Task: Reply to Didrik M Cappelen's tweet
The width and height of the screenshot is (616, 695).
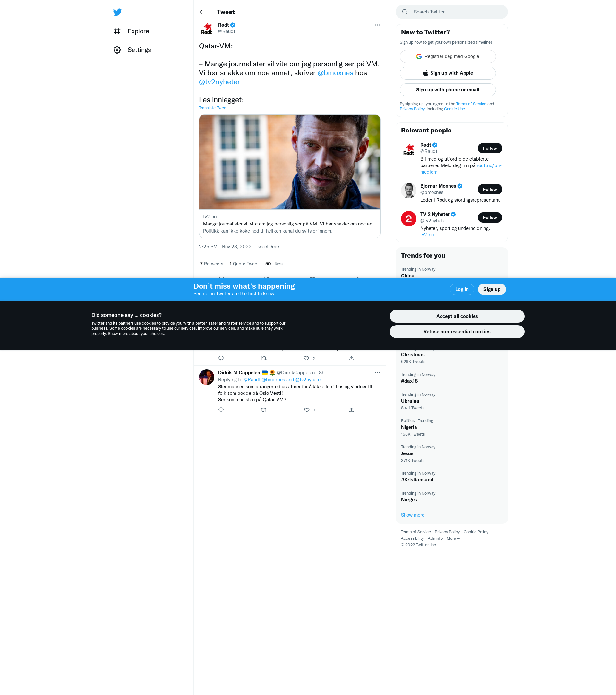Action: (x=221, y=410)
